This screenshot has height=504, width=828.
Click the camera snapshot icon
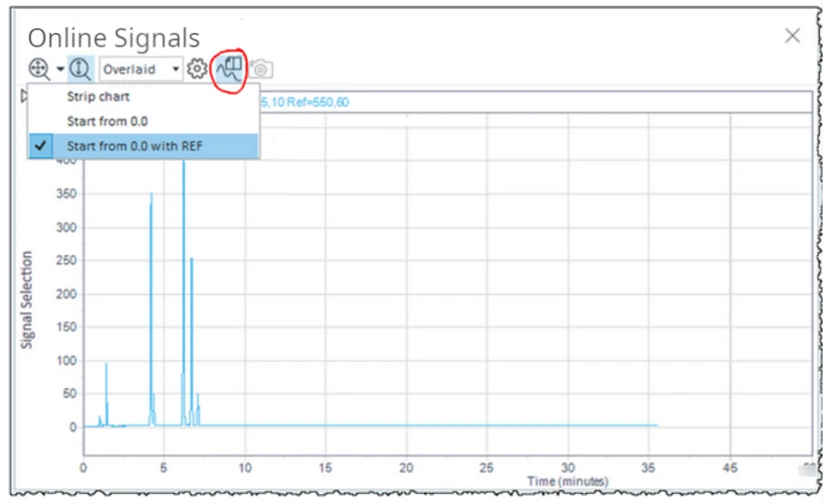(261, 69)
